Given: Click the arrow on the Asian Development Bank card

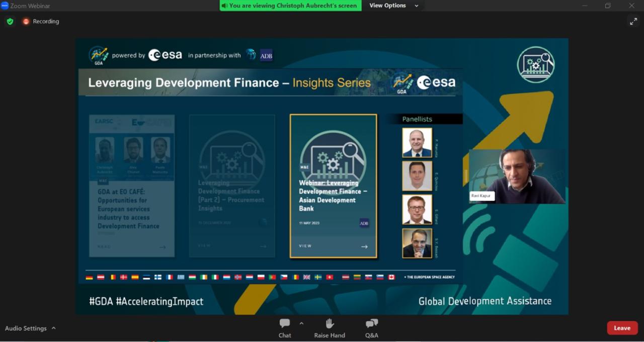Looking at the screenshot, I should 364,246.
